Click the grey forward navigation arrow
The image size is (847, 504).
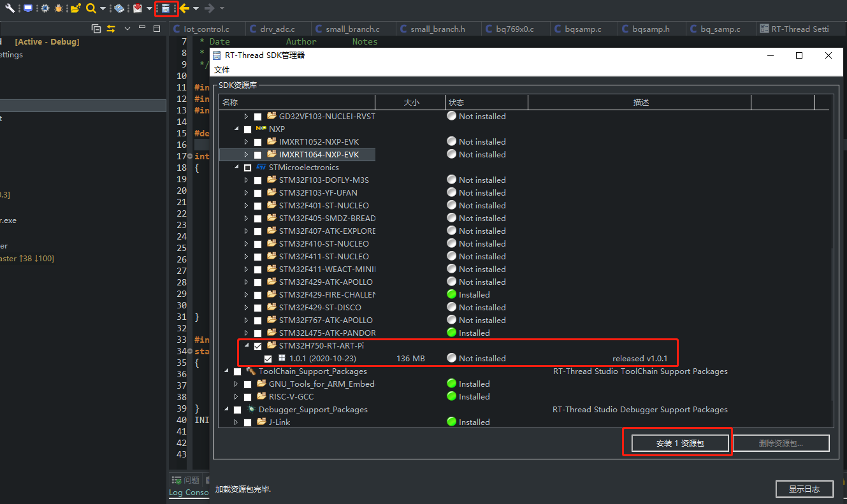pos(210,8)
